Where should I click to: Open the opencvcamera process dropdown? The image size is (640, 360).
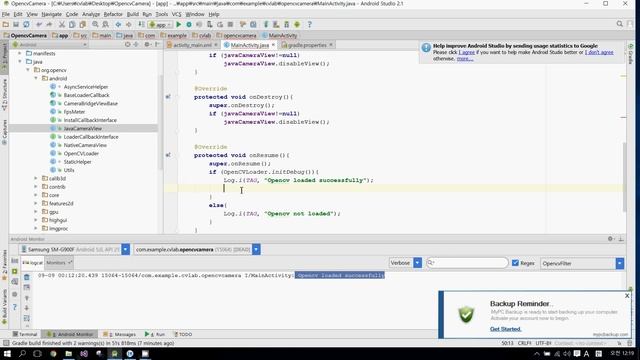click(256, 249)
